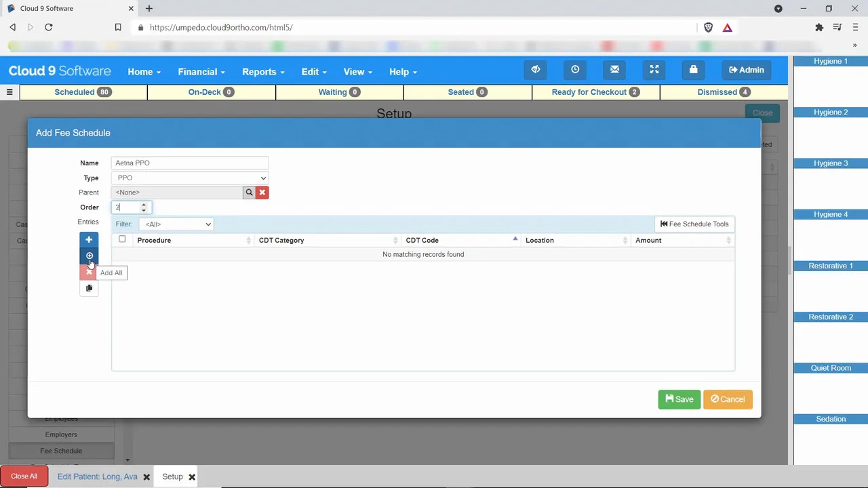Screen dimensions: 868x488
Task: Open the clock icon in the header
Action: tap(575, 70)
